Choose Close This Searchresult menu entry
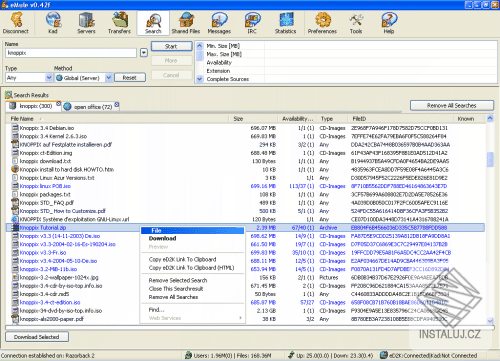 pyautogui.click(x=193, y=289)
